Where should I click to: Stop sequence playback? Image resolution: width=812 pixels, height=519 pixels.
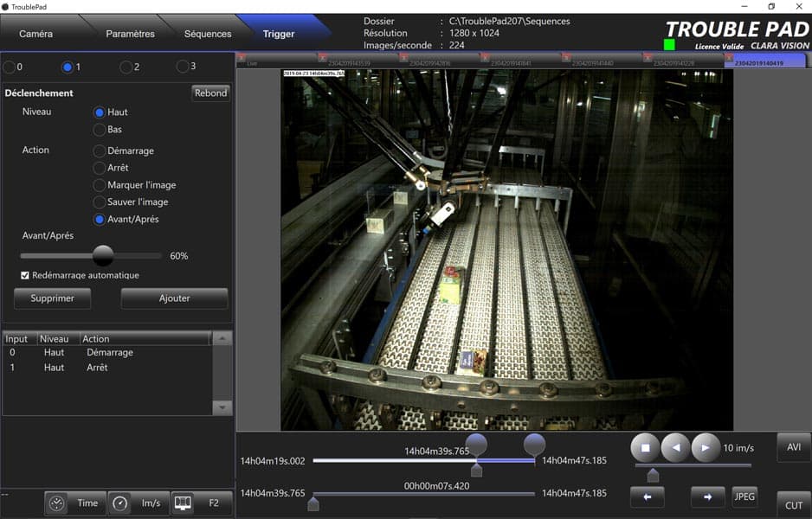click(x=645, y=448)
